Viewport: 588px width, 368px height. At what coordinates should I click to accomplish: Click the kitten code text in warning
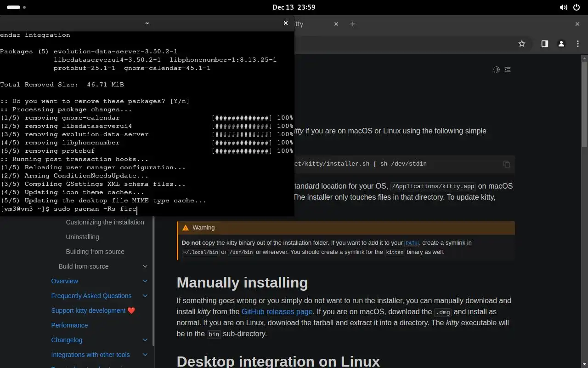[395, 252]
